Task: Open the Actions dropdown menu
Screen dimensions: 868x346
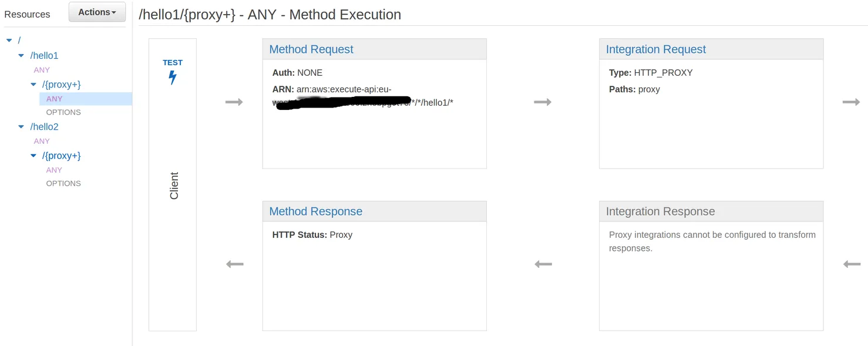Action: point(97,12)
